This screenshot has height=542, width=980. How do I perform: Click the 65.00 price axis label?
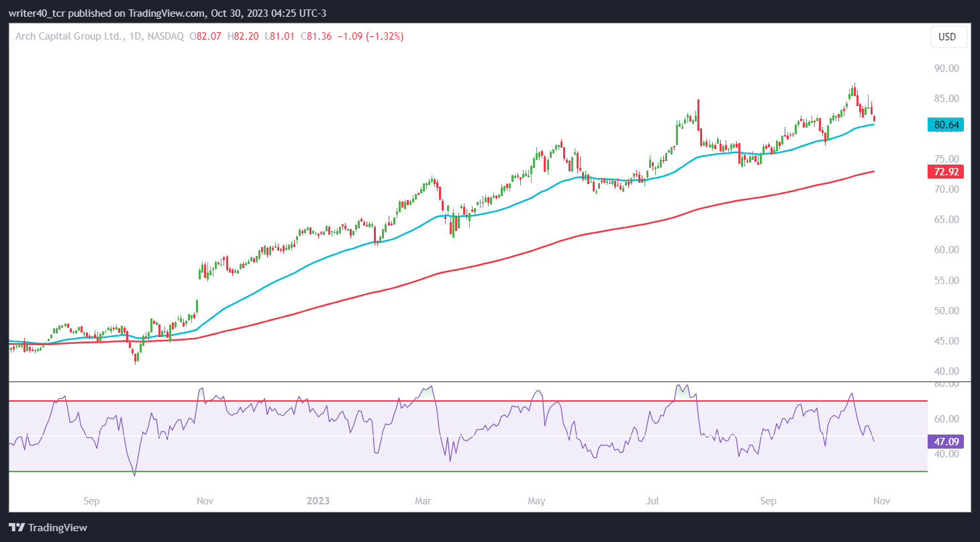tap(946, 220)
